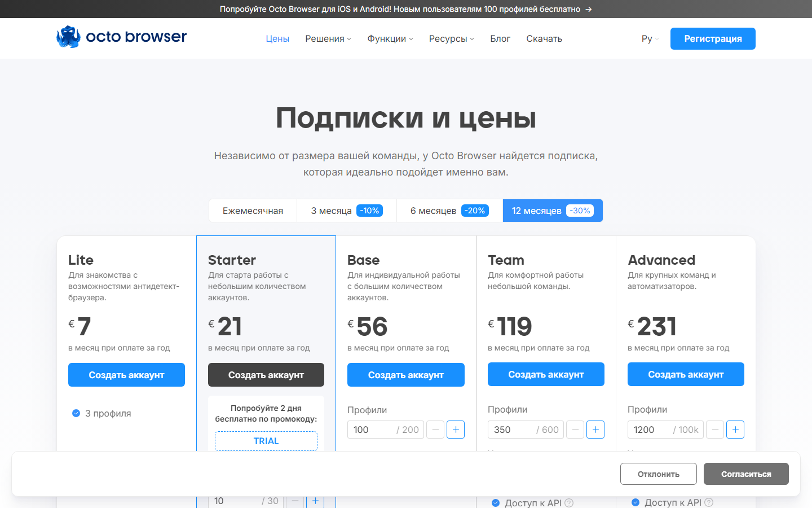Increase Team plan profiles with plus button
The width and height of the screenshot is (812, 508).
pos(595,430)
